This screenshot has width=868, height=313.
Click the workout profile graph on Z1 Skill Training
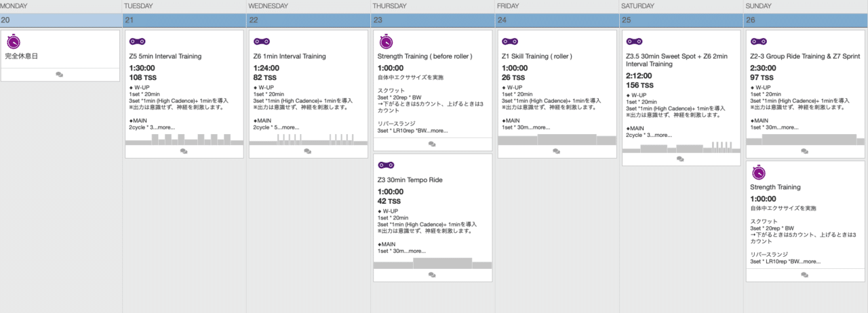[x=557, y=140]
